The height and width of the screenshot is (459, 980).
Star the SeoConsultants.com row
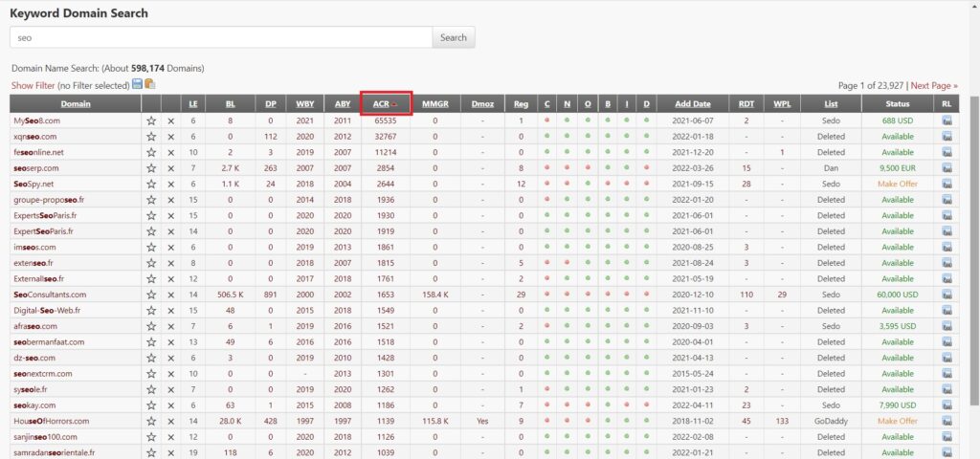click(x=150, y=295)
